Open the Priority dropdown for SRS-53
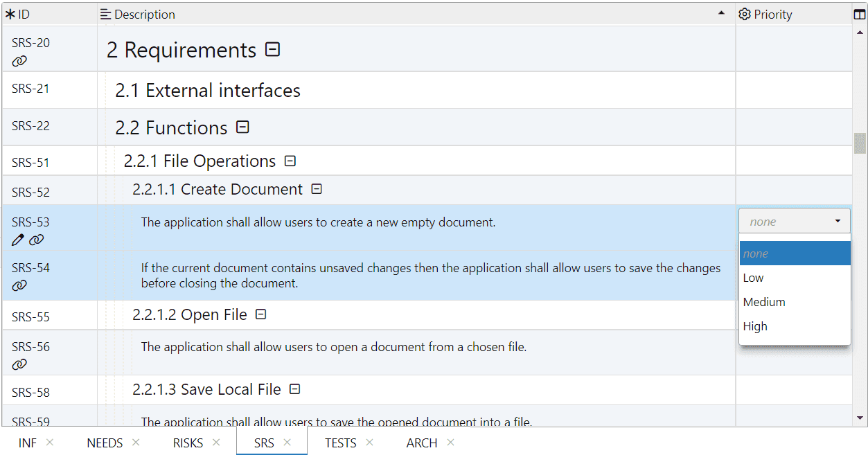The image size is (868, 455). (794, 222)
